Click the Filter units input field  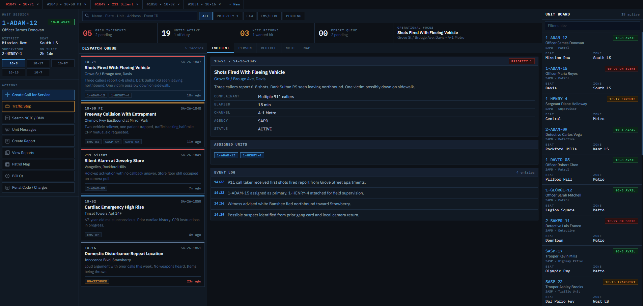tap(592, 26)
